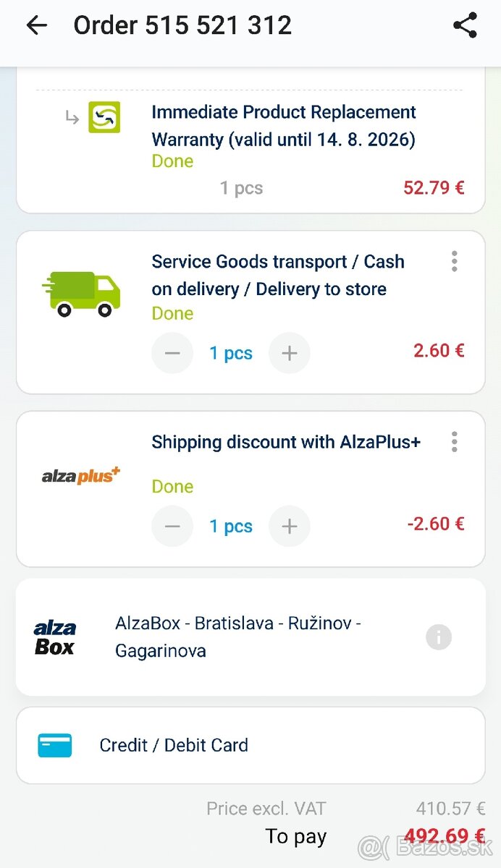Tap the blue credit card icon

click(54, 744)
